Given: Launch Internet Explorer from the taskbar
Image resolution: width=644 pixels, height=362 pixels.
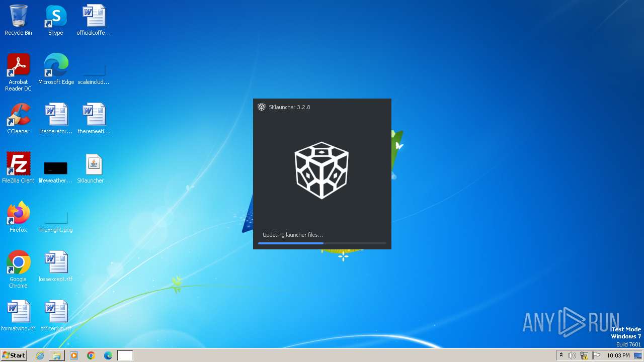Looking at the screenshot, I should point(40,355).
